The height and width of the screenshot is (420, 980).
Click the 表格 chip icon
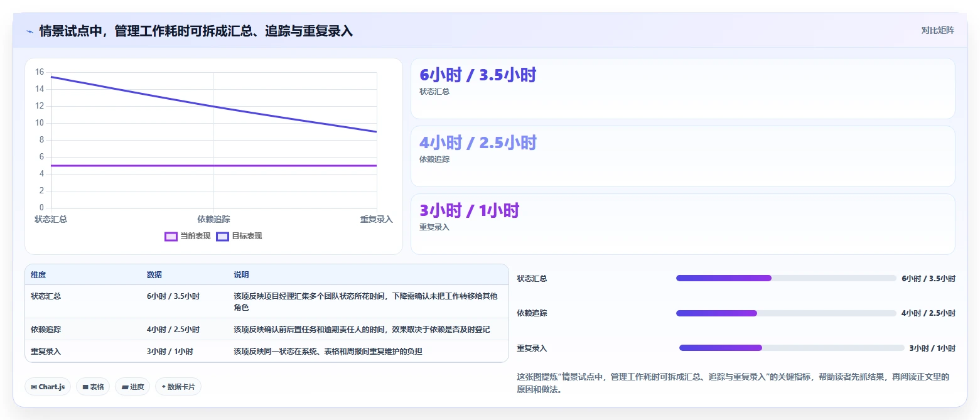(85, 387)
